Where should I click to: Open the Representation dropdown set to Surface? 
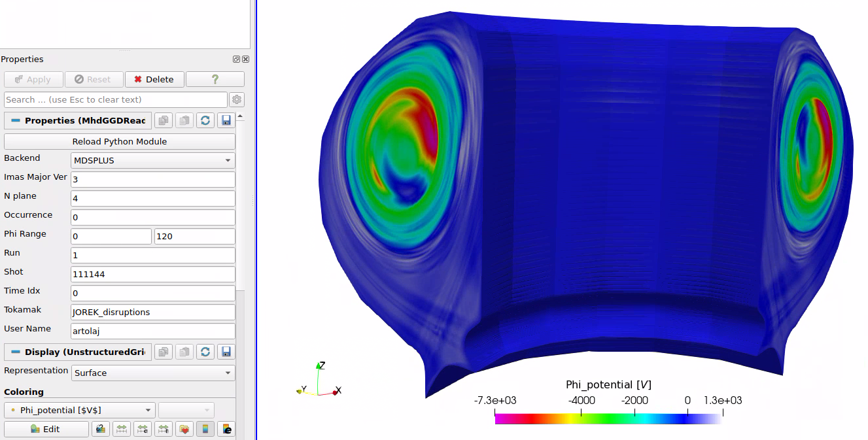[x=153, y=373]
